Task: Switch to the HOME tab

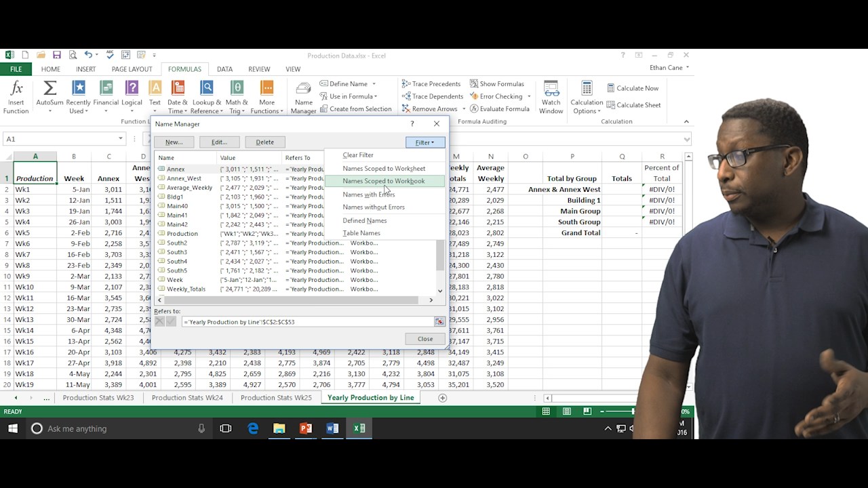Action: pyautogui.click(x=50, y=69)
